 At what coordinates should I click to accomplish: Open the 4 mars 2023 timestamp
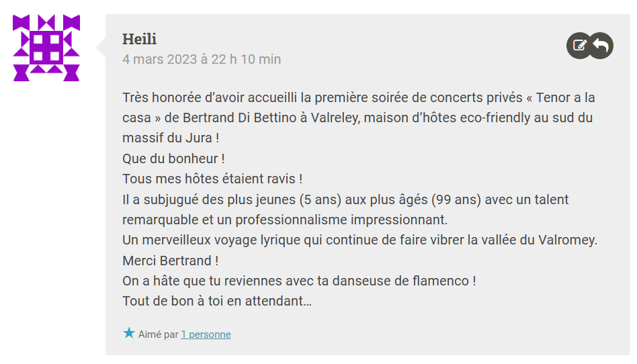202,59
